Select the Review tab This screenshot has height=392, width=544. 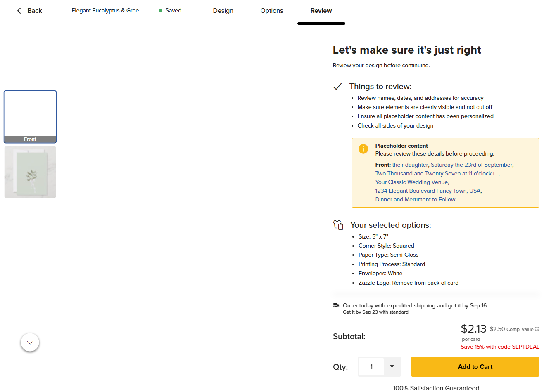coord(321,11)
